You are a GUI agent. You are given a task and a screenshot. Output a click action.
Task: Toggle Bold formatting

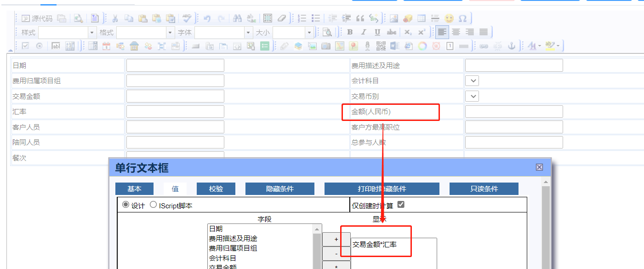(350, 32)
